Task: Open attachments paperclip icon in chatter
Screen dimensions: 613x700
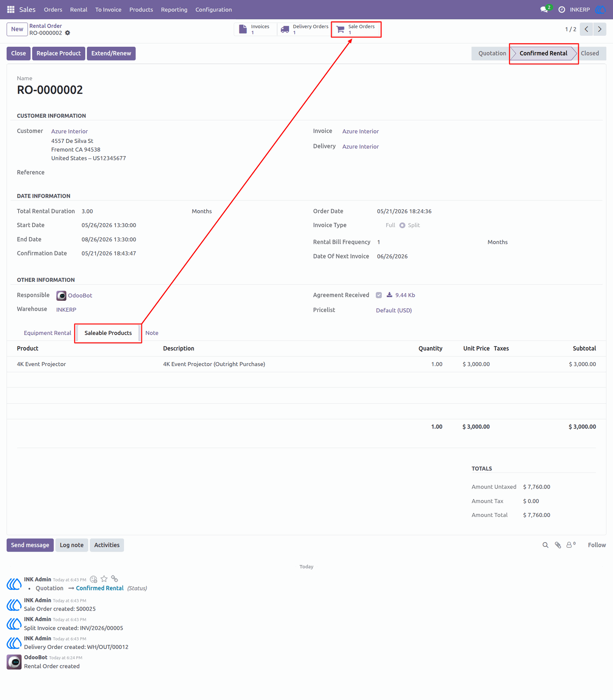Action: point(558,545)
